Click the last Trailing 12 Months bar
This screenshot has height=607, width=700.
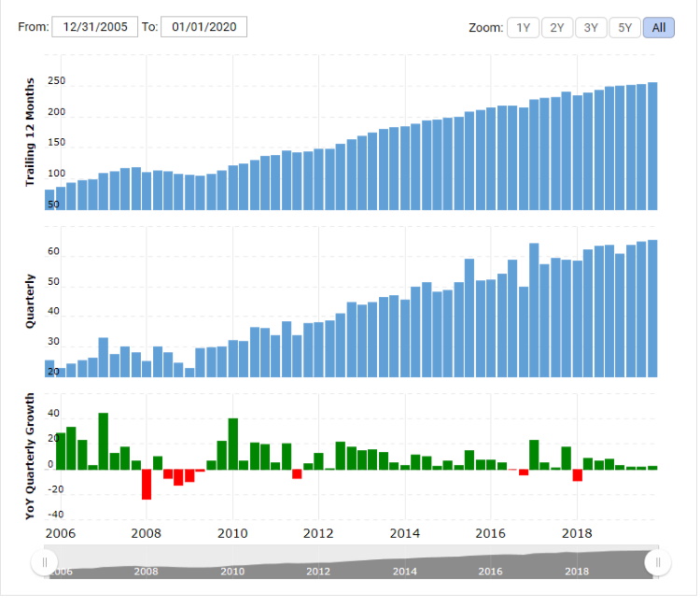(x=652, y=146)
